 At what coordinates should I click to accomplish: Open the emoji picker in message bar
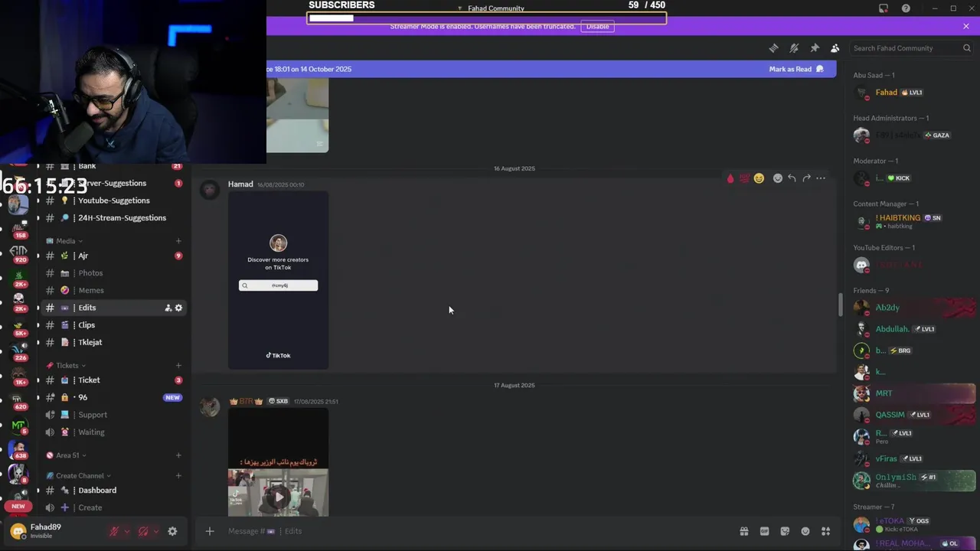805,531
